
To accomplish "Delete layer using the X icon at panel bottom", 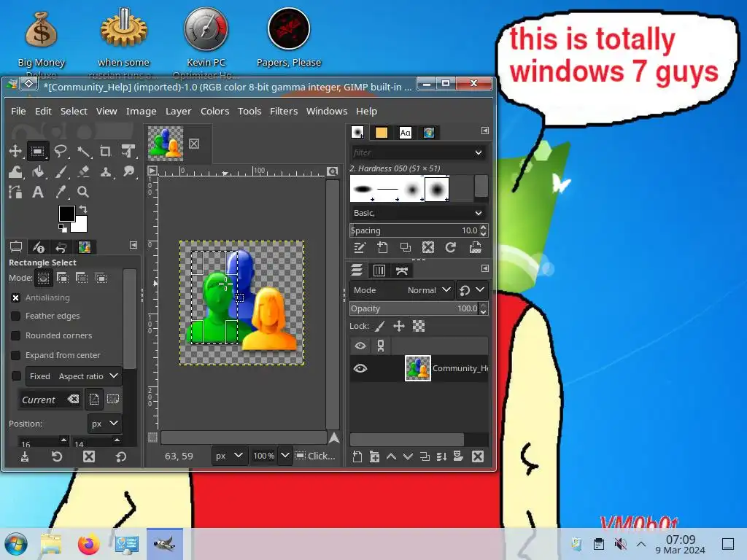I will point(478,456).
